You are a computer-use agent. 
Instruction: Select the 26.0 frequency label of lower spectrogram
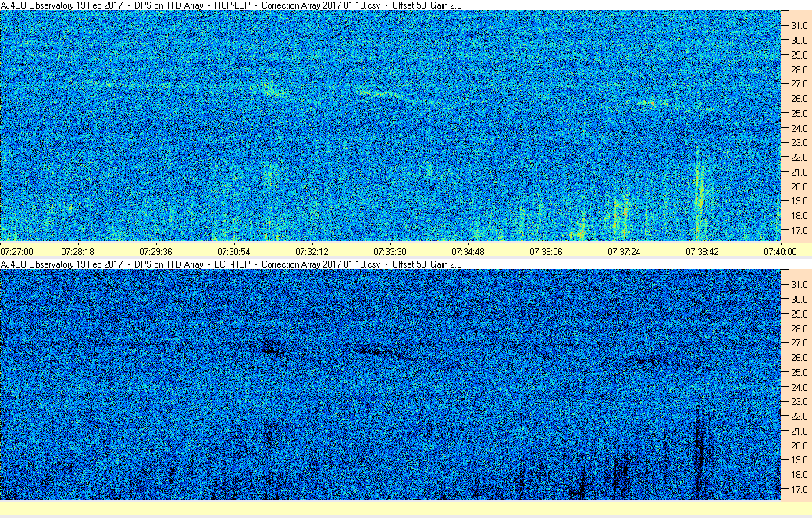[x=799, y=358]
